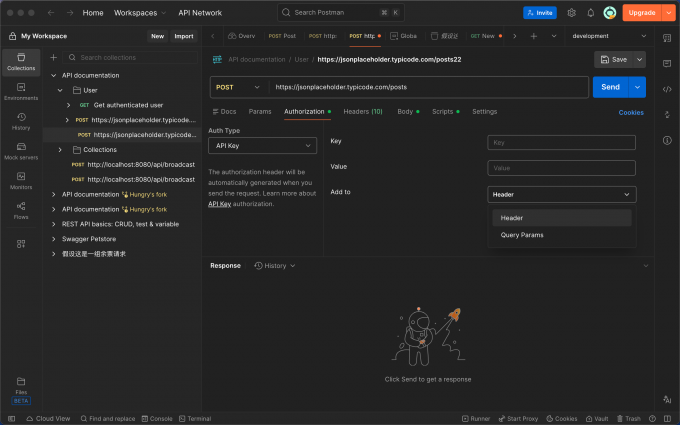Open the Monitors sidebar panel
The width and height of the screenshot is (680, 425).
coord(21,181)
